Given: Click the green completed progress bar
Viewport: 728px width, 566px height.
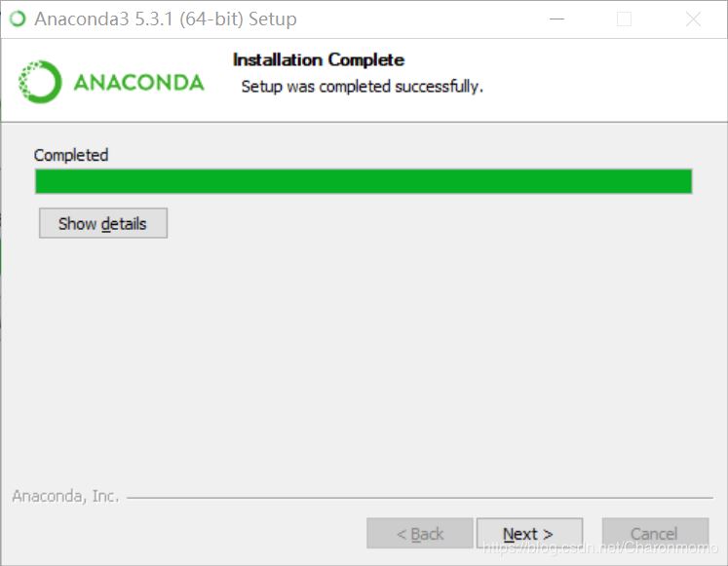Looking at the screenshot, I should click(x=364, y=181).
